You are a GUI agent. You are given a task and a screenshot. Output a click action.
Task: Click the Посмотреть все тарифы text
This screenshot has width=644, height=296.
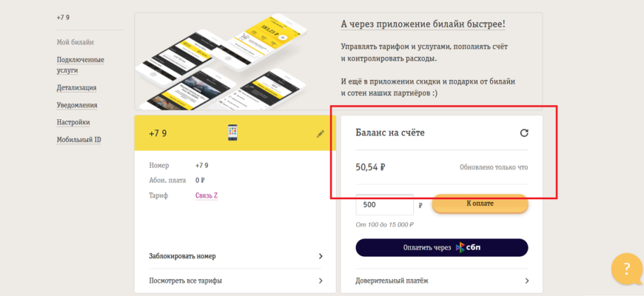[x=186, y=280]
